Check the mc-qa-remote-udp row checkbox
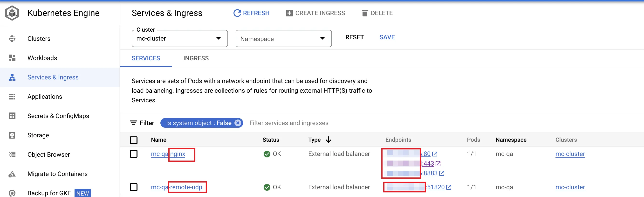The height and width of the screenshot is (197, 644). [x=133, y=187]
